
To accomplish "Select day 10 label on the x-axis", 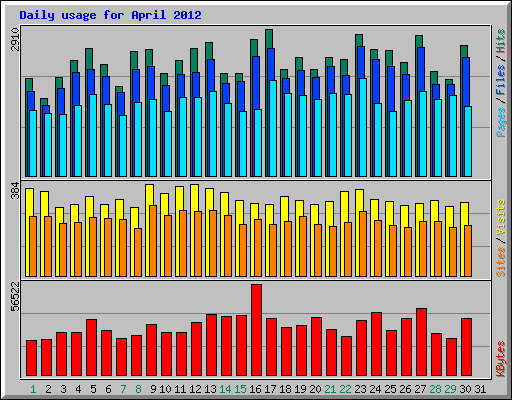I will [x=165, y=389].
